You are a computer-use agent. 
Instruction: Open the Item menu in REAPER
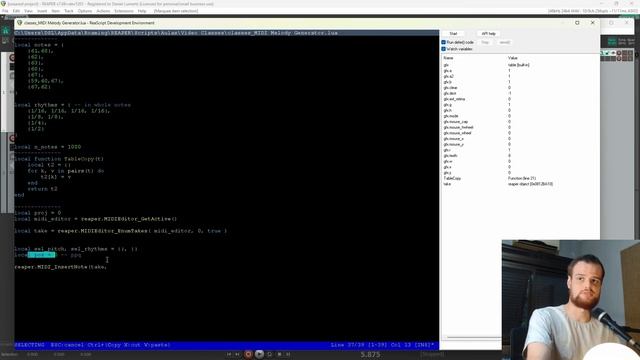pos(56,11)
